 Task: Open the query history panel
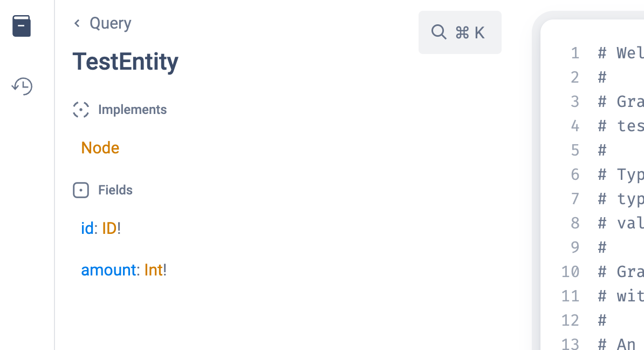[x=22, y=86]
